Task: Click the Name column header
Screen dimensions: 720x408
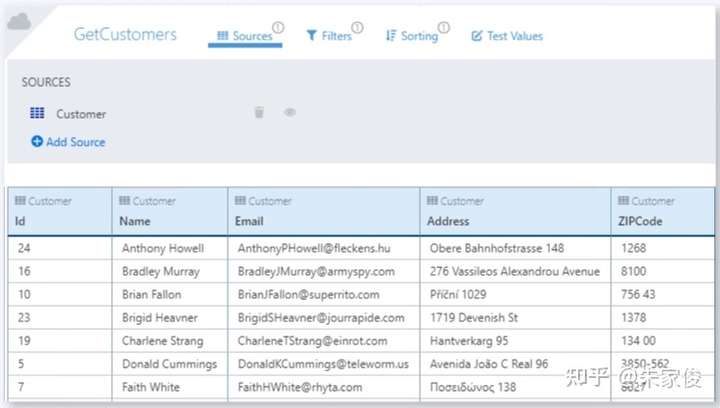Action: tap(135, 221)
